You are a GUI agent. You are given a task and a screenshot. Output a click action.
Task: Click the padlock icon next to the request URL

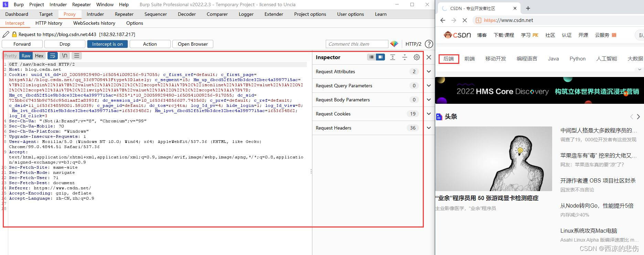click(x=14, y=34)
